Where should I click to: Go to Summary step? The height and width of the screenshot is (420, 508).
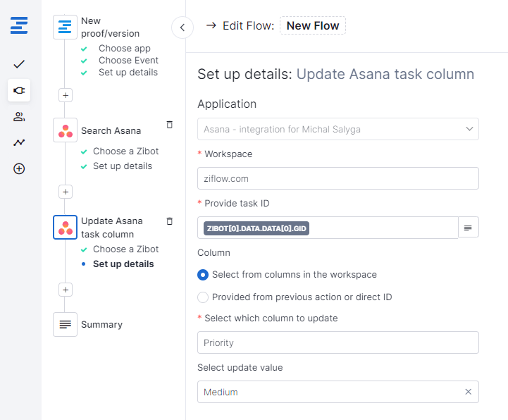[101, 325]
